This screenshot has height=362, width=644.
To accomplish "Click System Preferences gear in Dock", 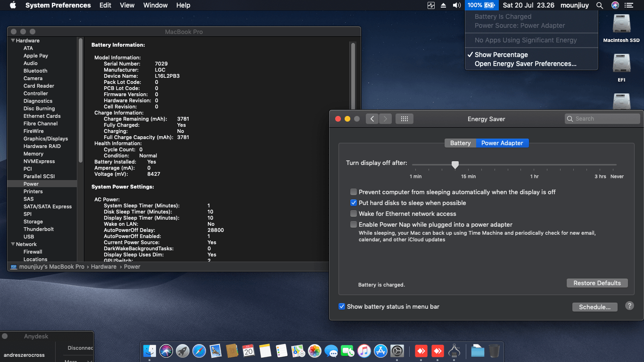I will point(397,351).
